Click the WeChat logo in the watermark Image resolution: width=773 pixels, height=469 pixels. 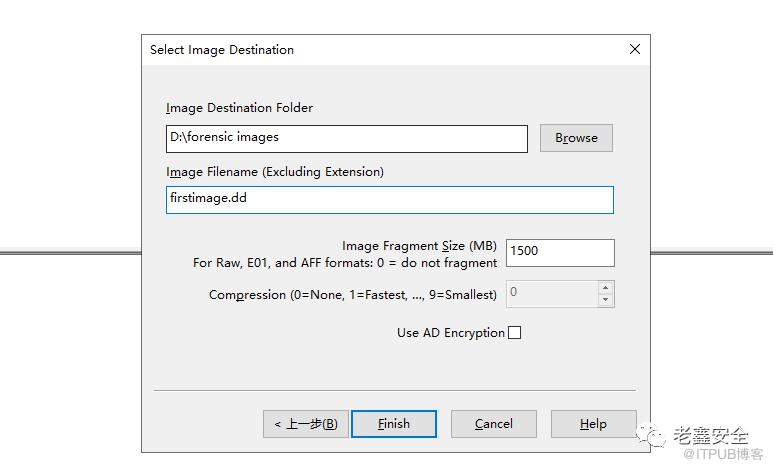click(655, 435)
